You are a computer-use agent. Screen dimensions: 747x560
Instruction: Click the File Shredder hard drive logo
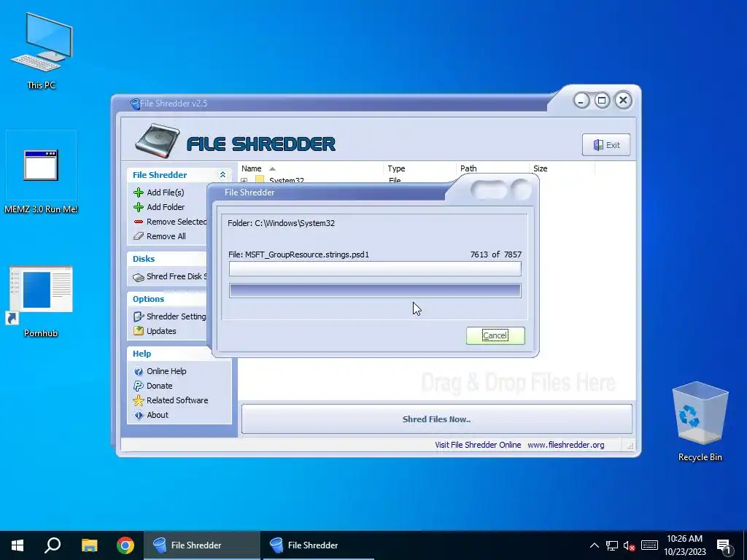click(x=158, y=141)
